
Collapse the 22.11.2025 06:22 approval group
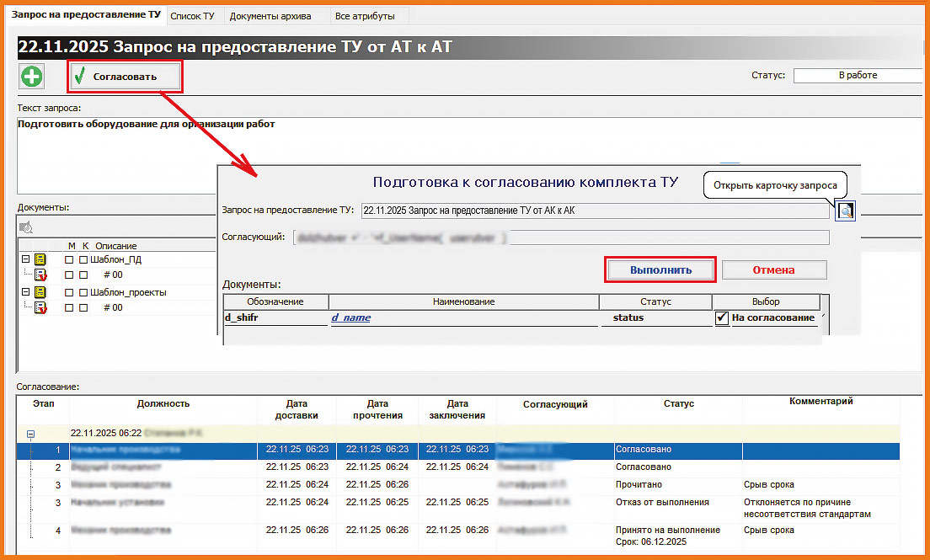(31, 435)
